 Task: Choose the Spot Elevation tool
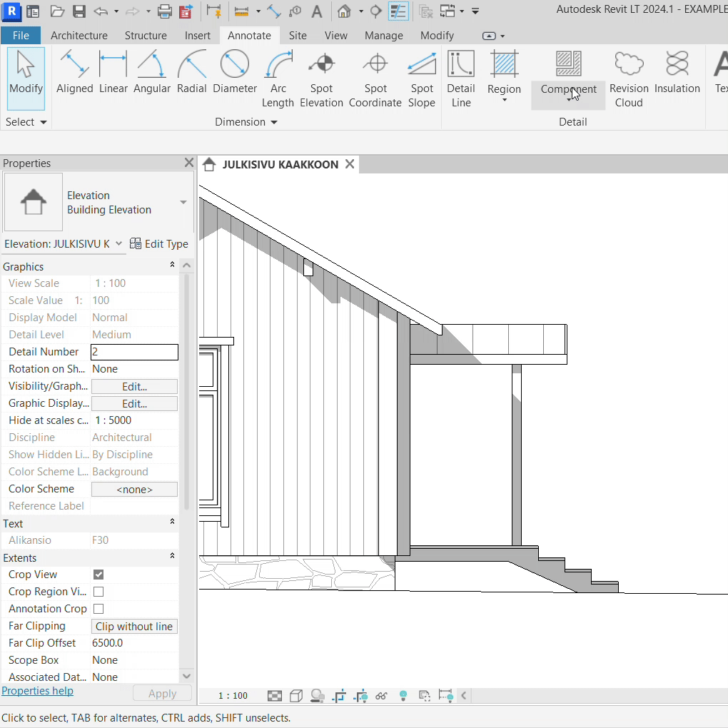321,80
